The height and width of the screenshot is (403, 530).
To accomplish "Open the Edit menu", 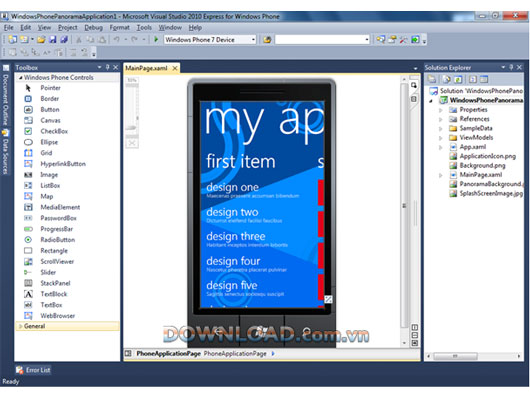I will pyautogui.click(x=26, y=28).
